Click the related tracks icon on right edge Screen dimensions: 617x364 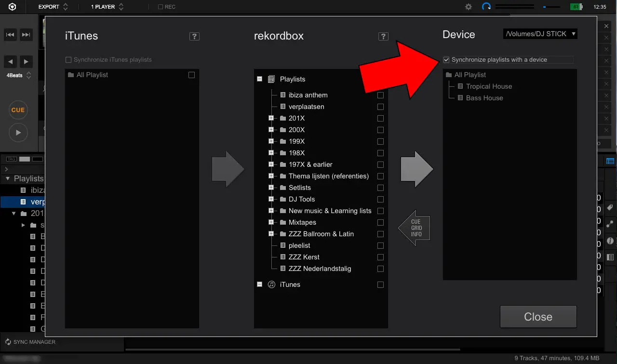(x=610, y=224)
